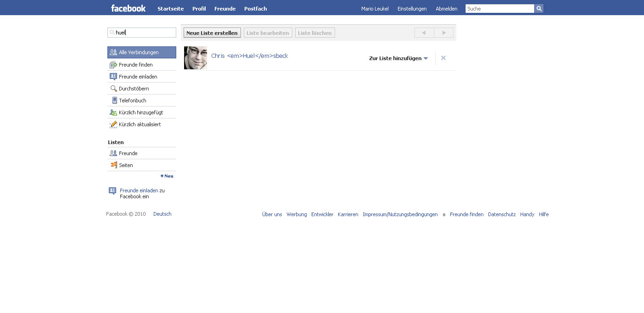644x313 pixels.
Task: Open Handy footer link
Action: pos(527,214)
